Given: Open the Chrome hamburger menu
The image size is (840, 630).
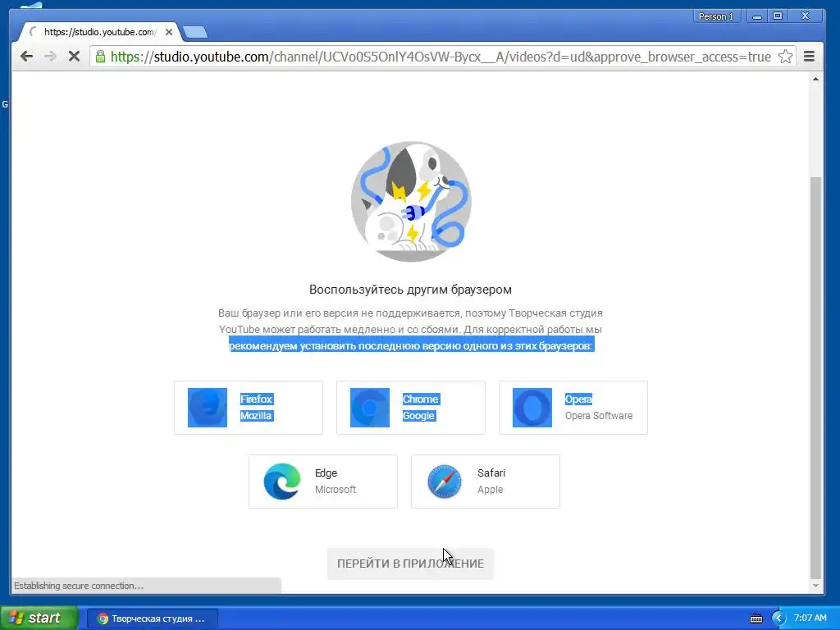Looking at the screenshot, I should 810,57.
